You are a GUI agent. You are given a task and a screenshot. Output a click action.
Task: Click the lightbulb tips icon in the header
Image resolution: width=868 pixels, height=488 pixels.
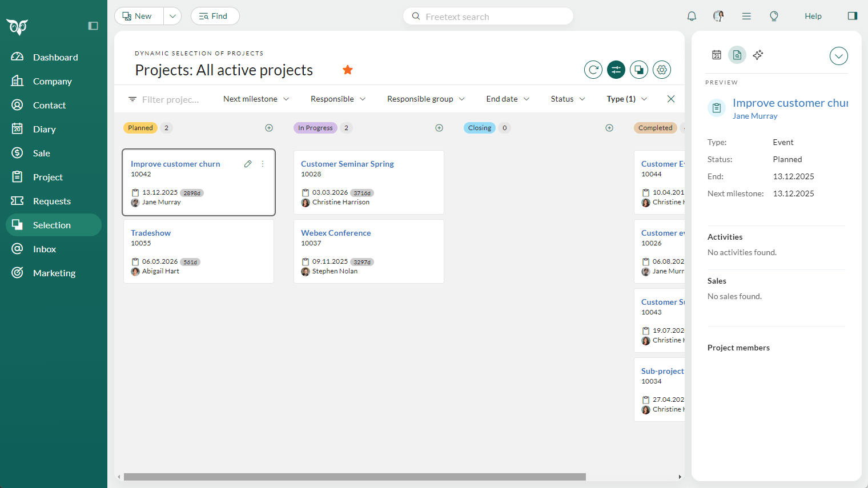[x=774, y=16]
